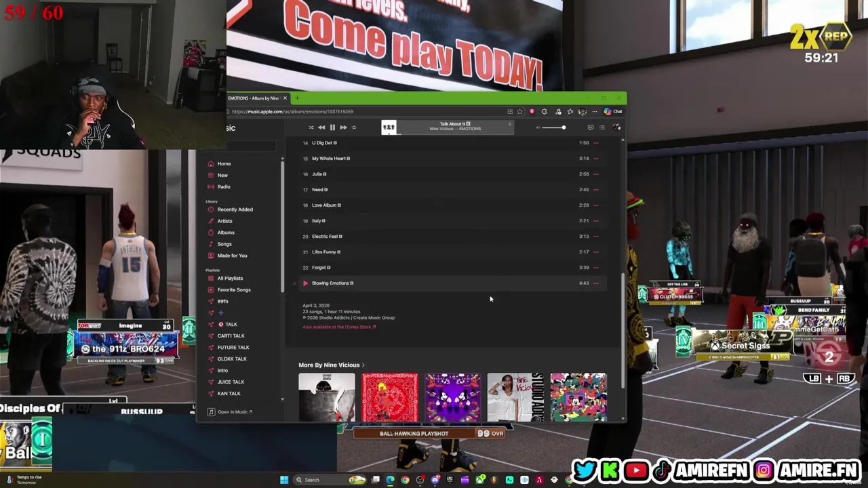
Task: Open the JUICE TALK playlist
Action: point(231,382)
